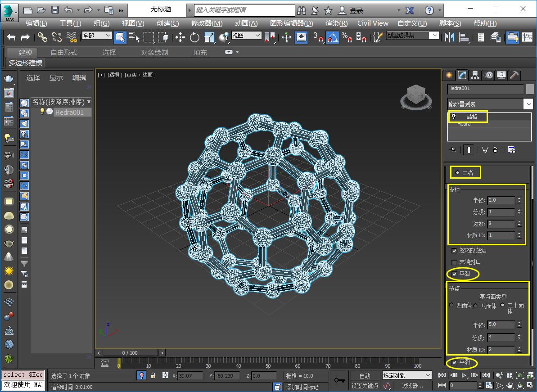Image resolution: width=537 pixels, height=392 pixels.
Task: Switch to the Create command panel
Action: coord(449,75)
